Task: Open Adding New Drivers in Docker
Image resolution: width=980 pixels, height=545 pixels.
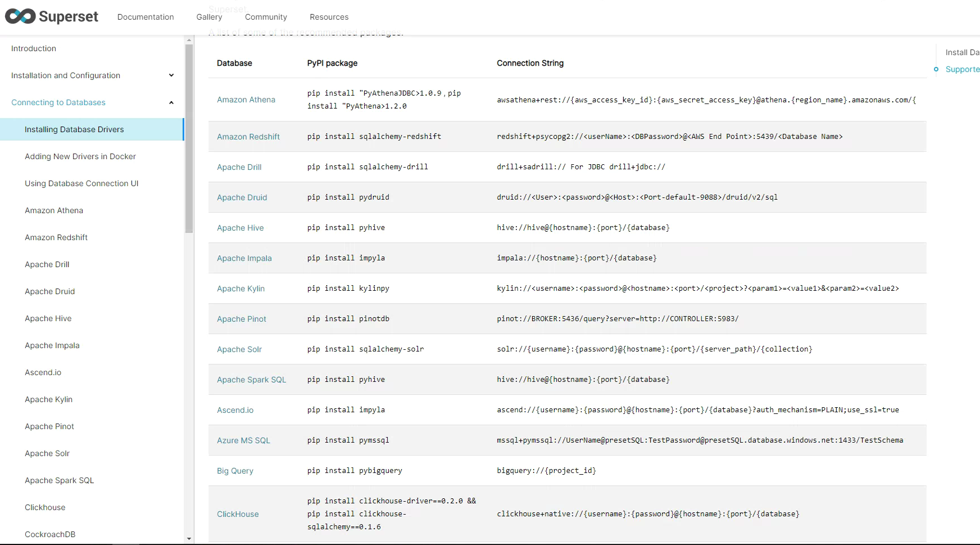Action: tap(80, 156)
